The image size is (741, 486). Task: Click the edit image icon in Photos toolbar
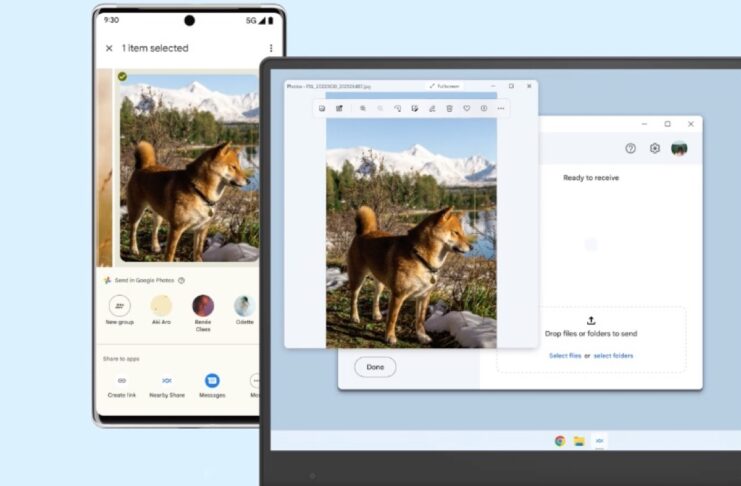pyautogui.click(x=414, y=108)
